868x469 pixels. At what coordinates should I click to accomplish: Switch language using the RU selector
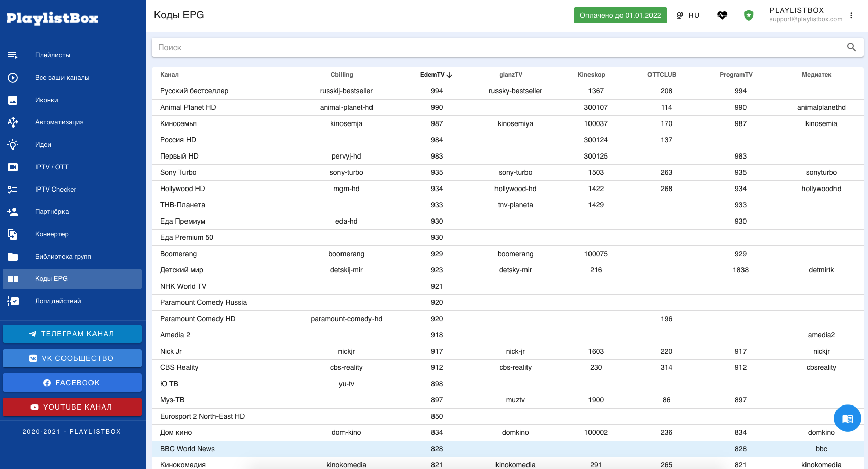688,15
